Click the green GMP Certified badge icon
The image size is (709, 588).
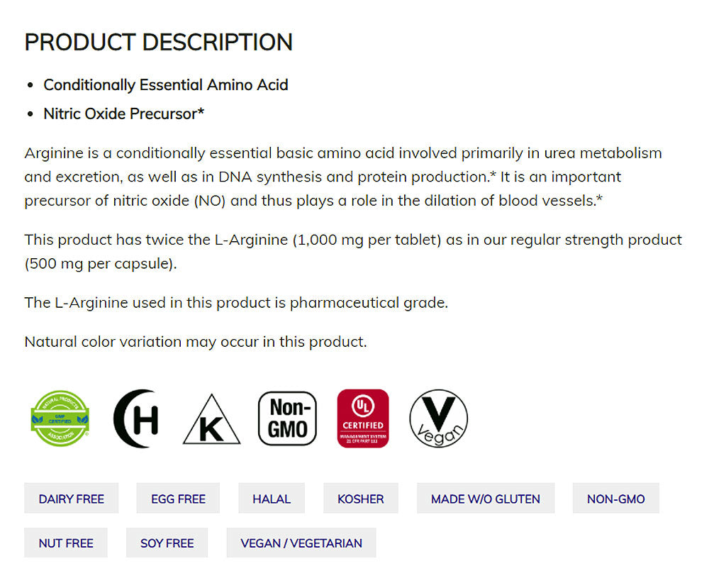pos(60,418)
